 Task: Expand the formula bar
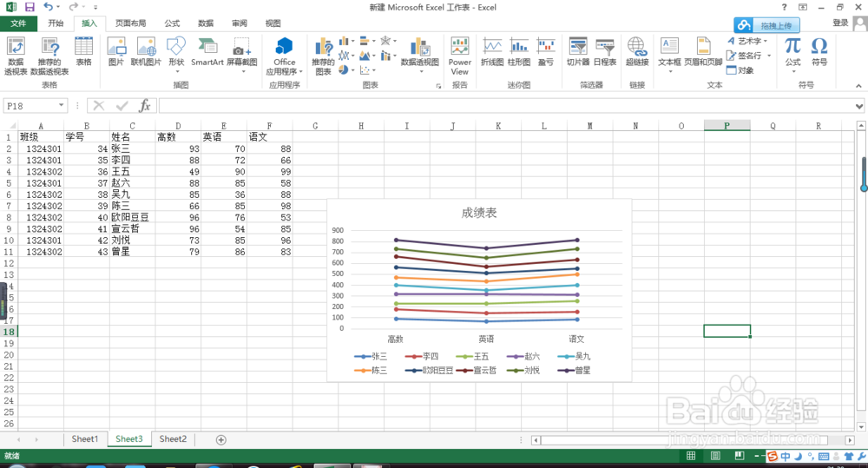(858, 106)
